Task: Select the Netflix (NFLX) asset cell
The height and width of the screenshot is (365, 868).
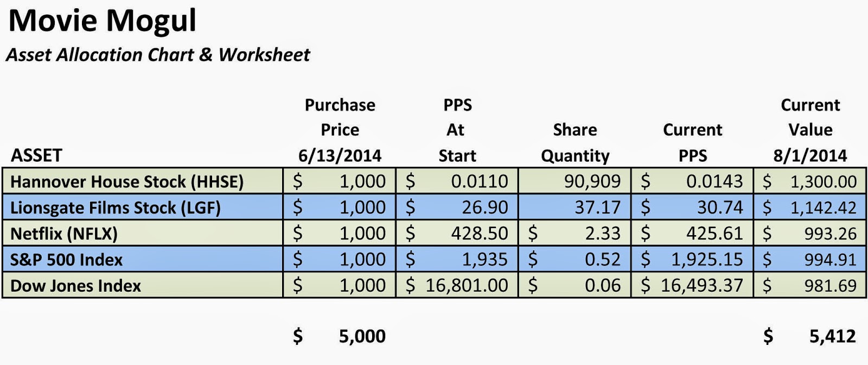Action: coord(143,233)
